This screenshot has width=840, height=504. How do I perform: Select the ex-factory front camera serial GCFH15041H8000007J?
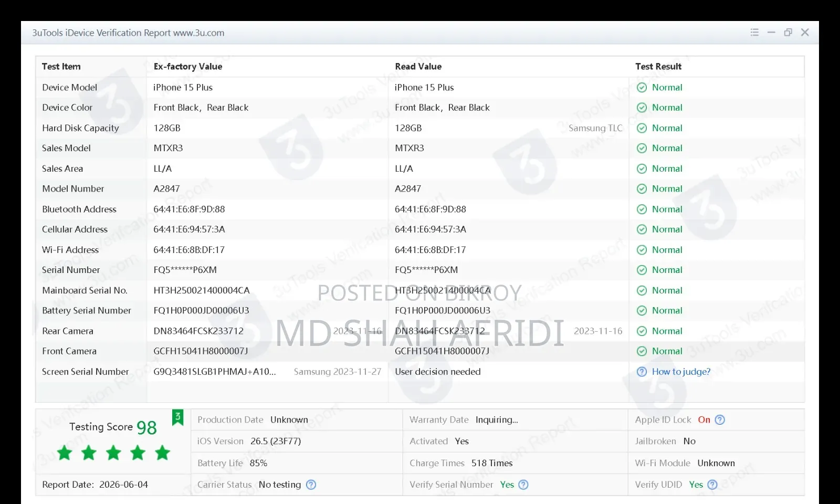pyautogui.click(x=201, y=351)
